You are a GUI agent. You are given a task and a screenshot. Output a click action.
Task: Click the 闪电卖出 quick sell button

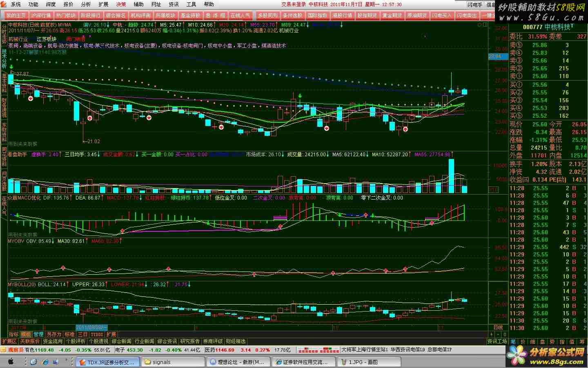tap(467, 16)
